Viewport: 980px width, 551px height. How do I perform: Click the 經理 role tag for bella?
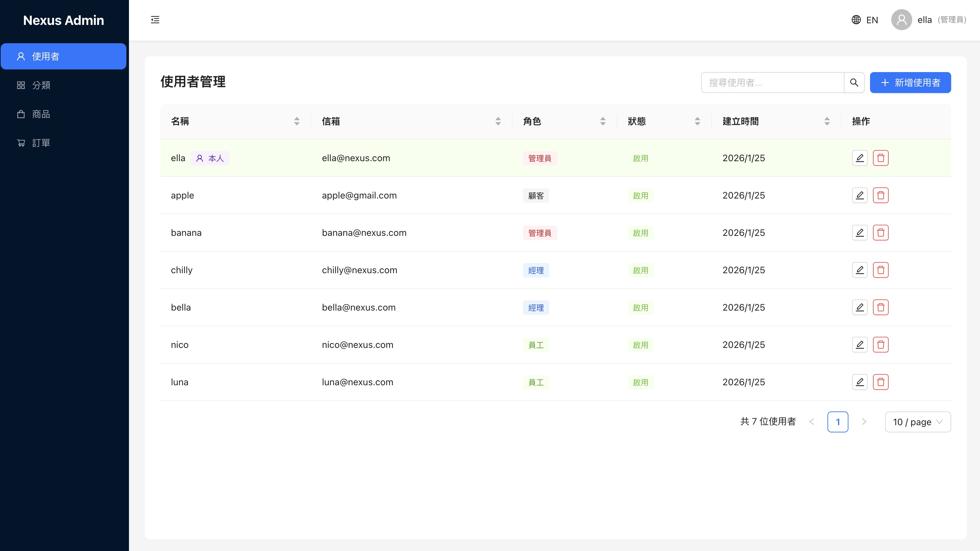tap(535, 308)
